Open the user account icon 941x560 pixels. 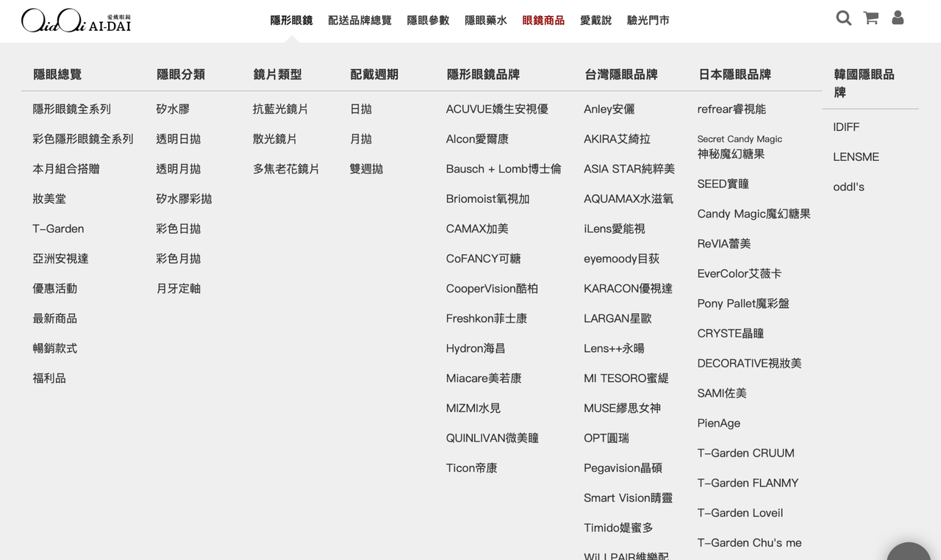(x=898, y=18)
